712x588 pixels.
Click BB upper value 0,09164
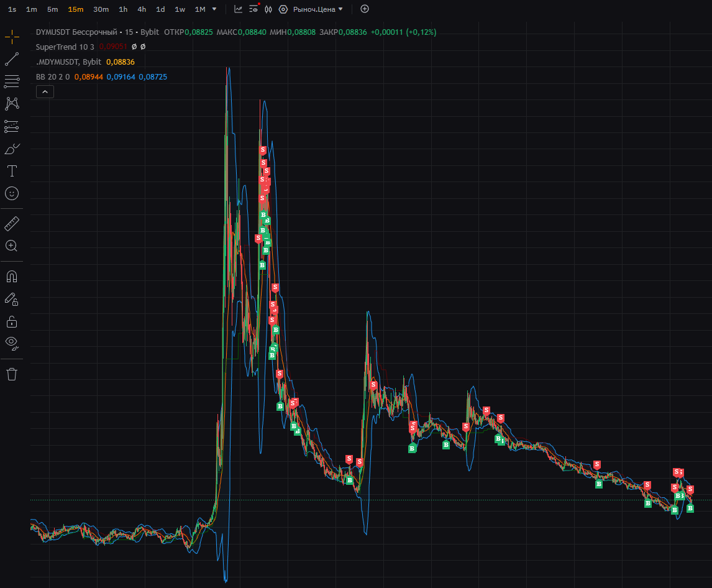(121, 77)
